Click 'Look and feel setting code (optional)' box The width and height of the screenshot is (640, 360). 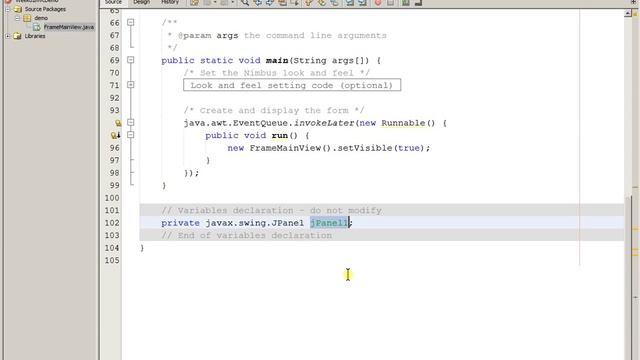(292, 85)
